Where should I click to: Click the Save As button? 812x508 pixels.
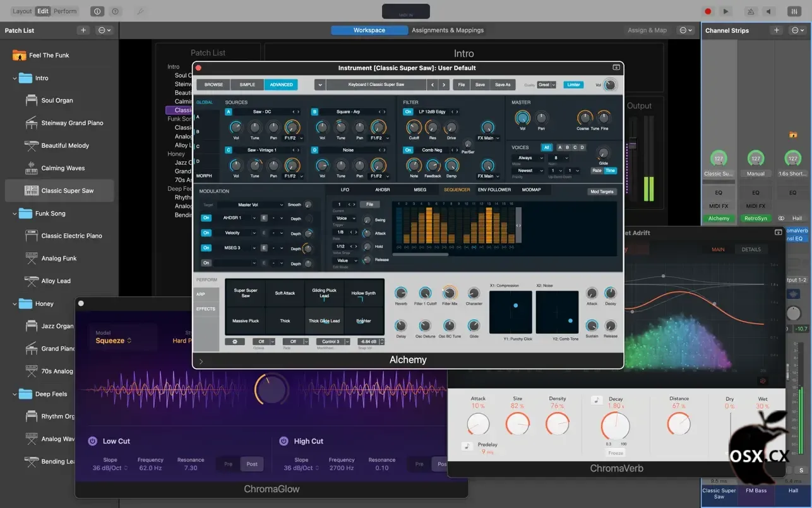coord(503,85)
